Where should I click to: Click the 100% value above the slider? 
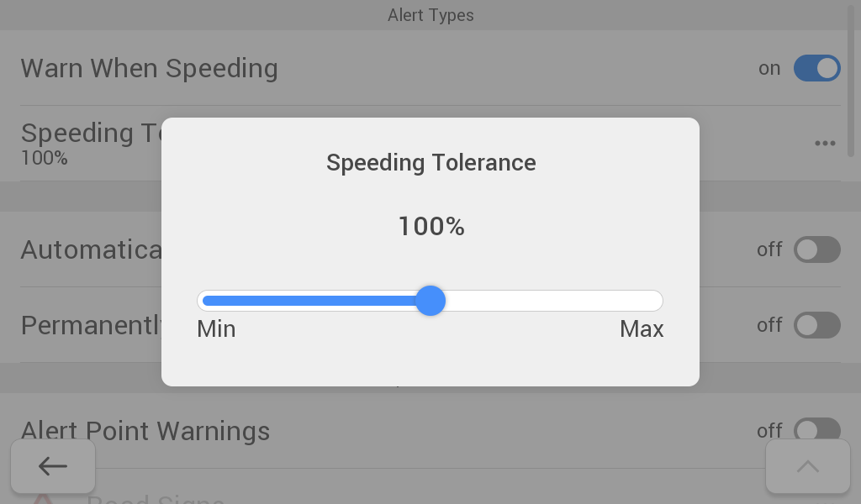tap(430, 226)
